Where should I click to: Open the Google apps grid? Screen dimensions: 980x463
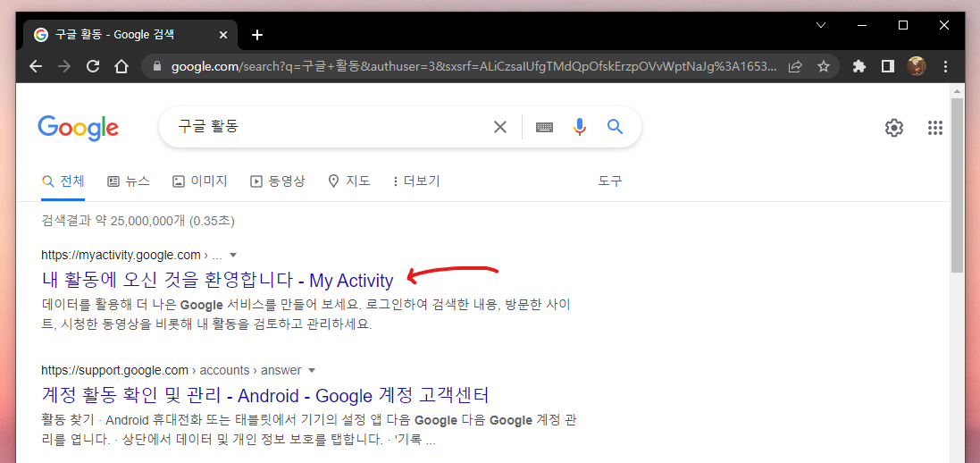pyautogui.click(x=935, y=128)
